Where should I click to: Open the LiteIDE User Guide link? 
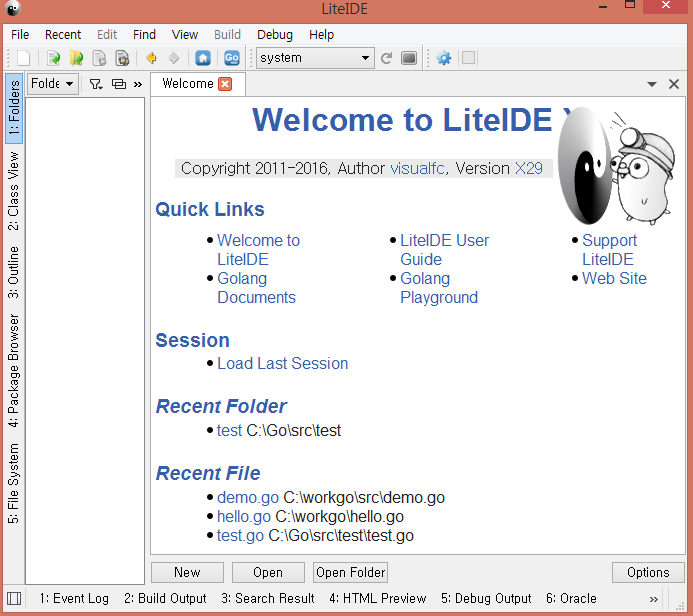(x=445, y=250)
